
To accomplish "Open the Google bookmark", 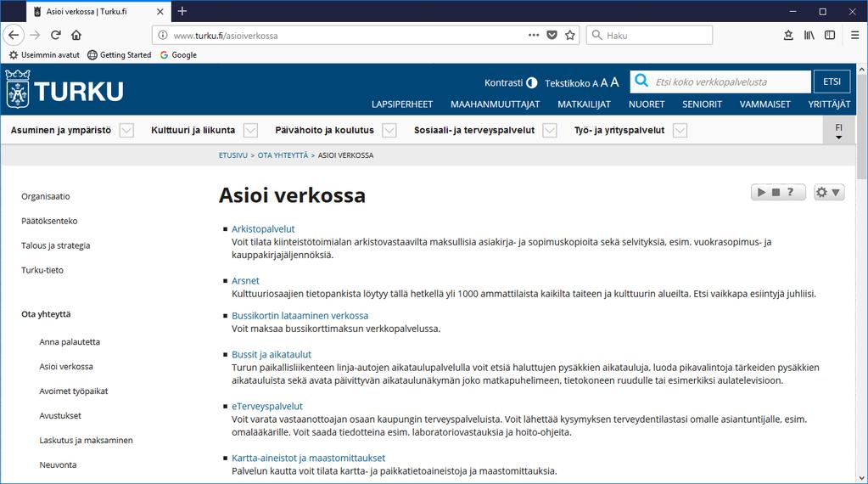I will 178,55.
